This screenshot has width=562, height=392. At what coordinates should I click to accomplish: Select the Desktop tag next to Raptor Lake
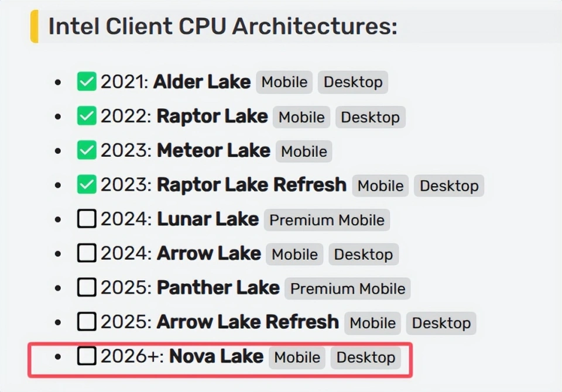[370, 117]
